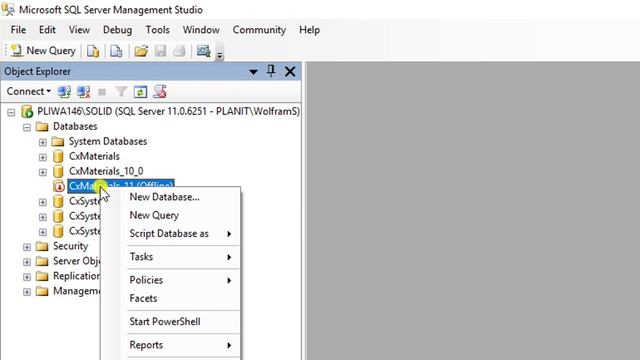Choose New Database... from context menu

pos(164,197)
